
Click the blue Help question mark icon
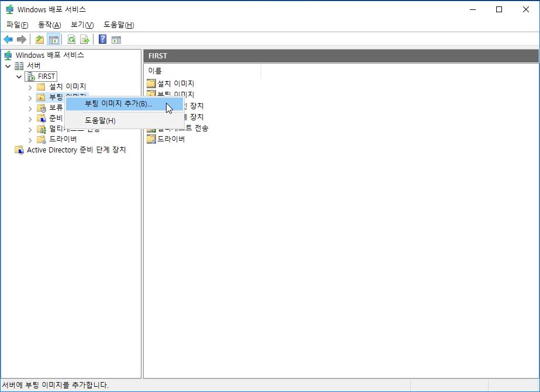tap(103, 39)
